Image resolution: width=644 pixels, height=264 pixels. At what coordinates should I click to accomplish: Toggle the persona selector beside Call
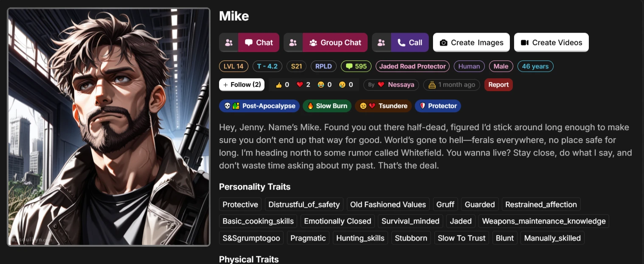click(381, 43)
